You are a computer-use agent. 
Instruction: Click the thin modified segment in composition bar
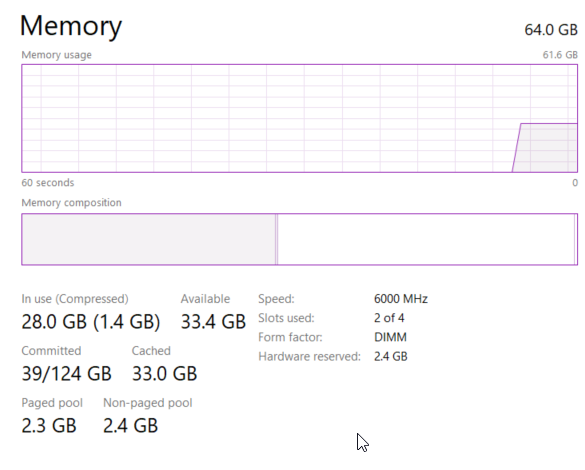[x=276, y=239]
